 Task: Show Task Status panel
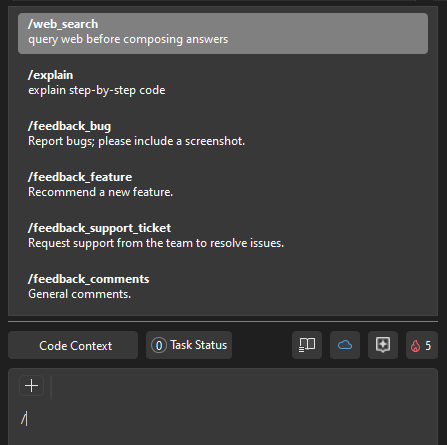click(189, 345)
